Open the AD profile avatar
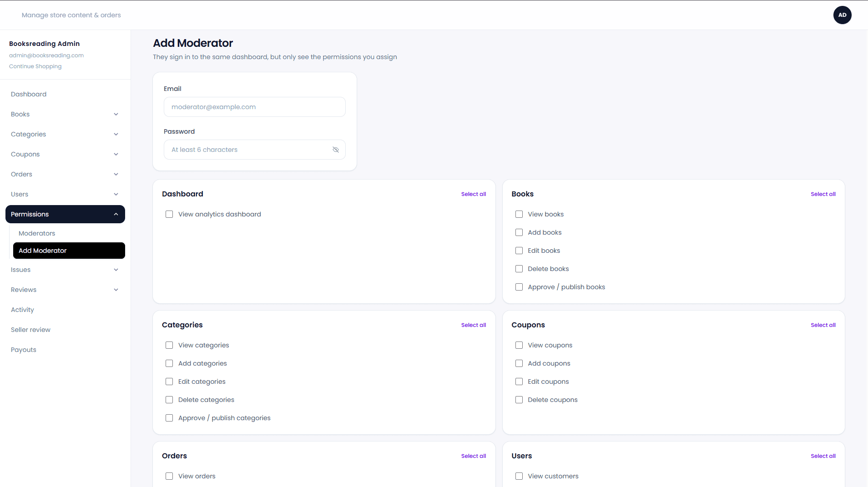868x487 pixels. pos(842,15)
